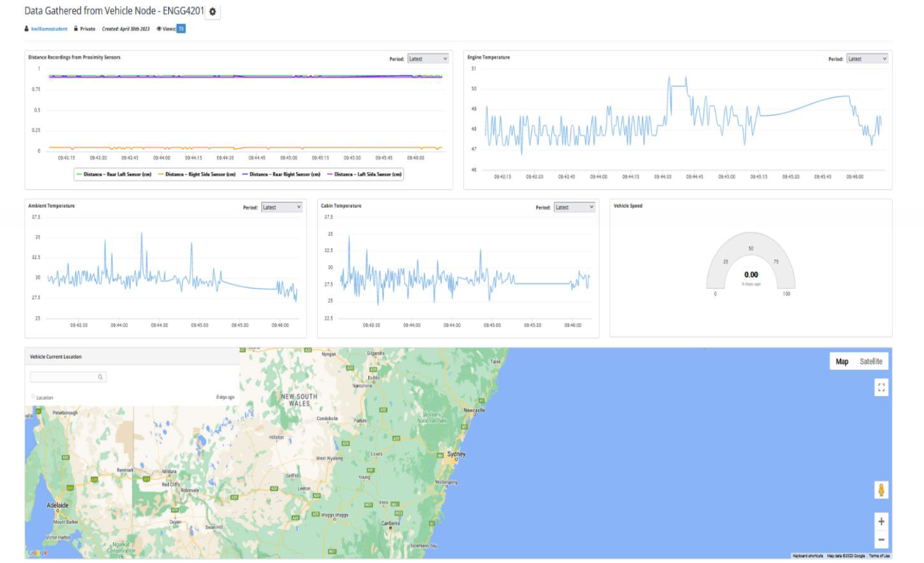The image size is (924, 563).
Task: Toggle Distance – Right Side Sensor legend entry
Action: pyautogui.click(x=197, y=174)
